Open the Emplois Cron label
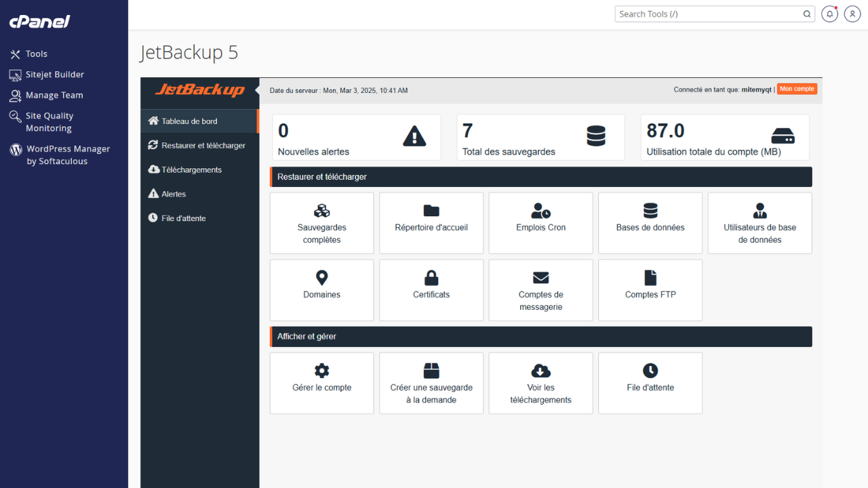Screen dimensions: 868x488 [x=541, y=228]
